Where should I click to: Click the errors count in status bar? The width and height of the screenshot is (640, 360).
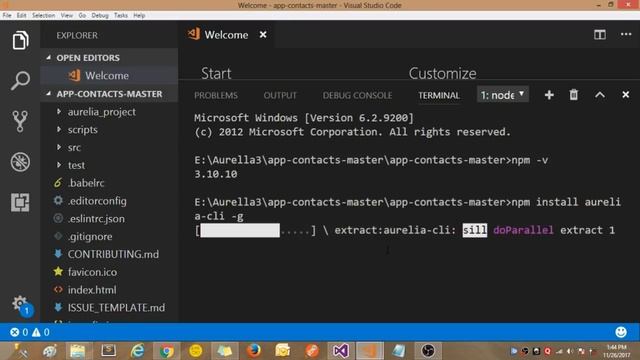19,332
